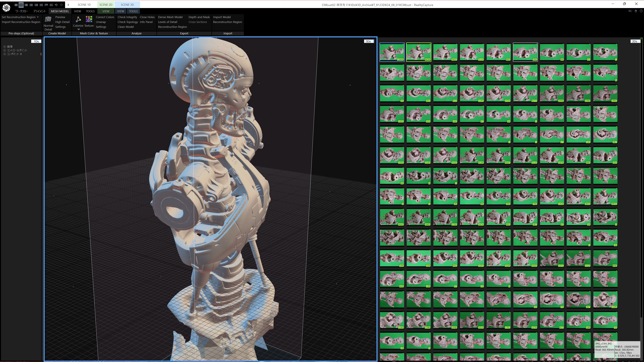The image size is (644, 362).
Task: Click the Preview model button
Action: click(60, 17)
